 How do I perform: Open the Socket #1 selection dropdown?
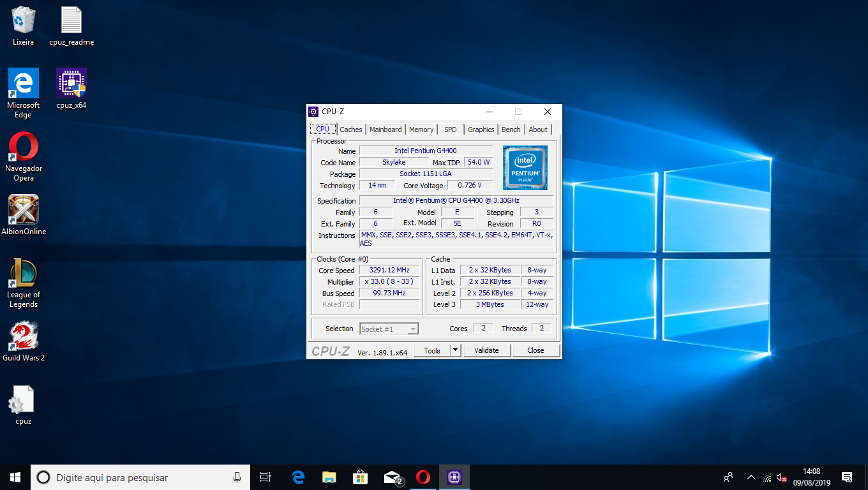pyautogui.click(x=389, y=329)
